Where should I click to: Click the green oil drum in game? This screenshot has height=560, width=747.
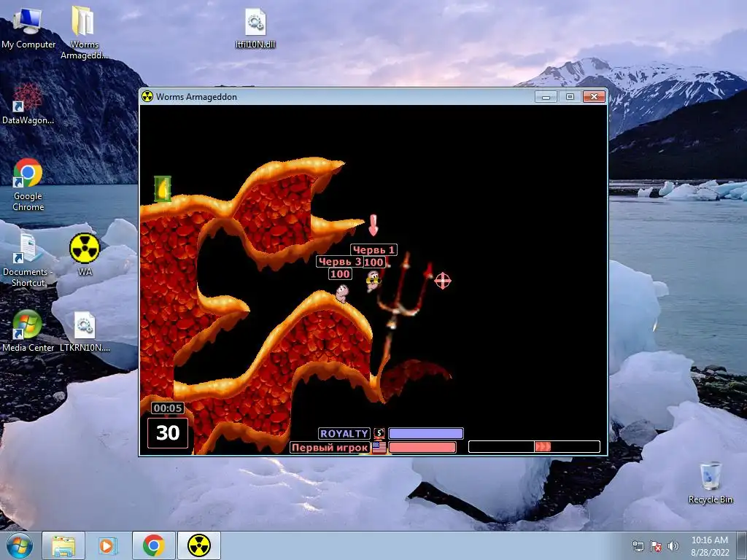coord(163,189)
